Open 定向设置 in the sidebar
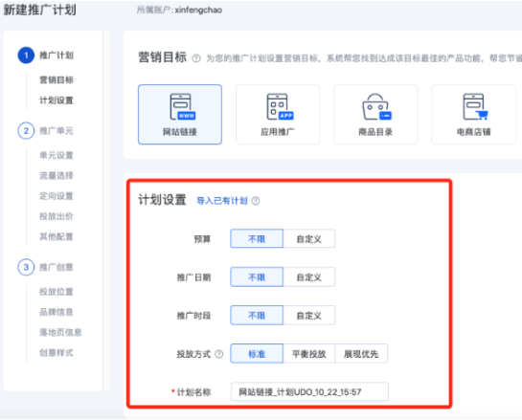The image size is (522, 420). click(x=57, y=196)
